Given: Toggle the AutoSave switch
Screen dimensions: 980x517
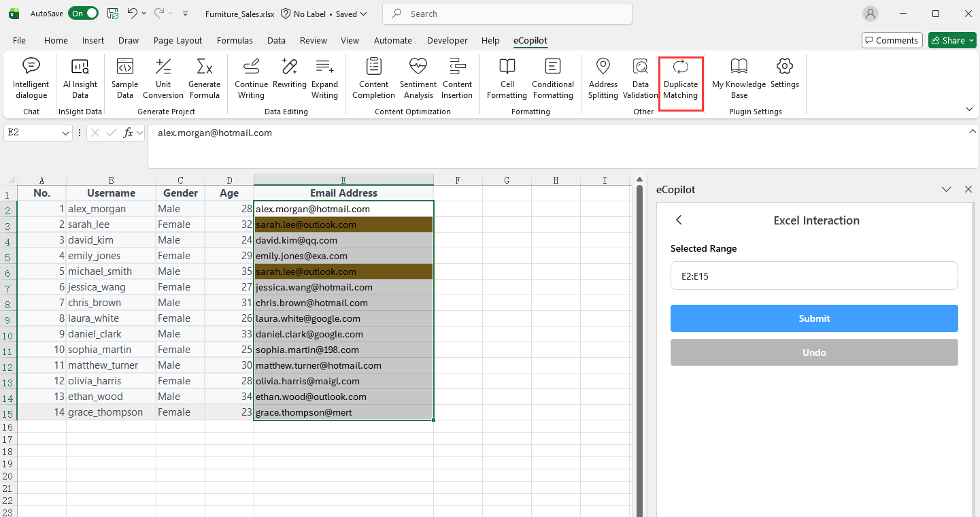Looking at the screenshot, I should [x=83, y=14].
